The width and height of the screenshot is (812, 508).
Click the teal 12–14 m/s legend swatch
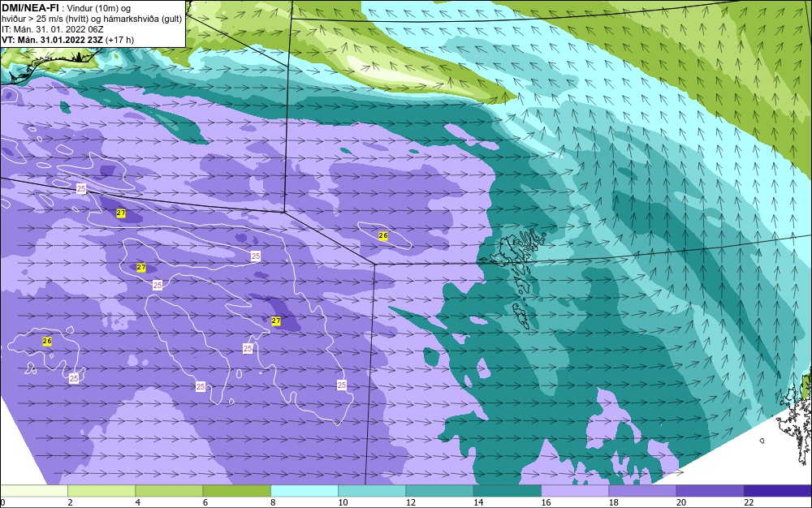click(x=439, y=491)
